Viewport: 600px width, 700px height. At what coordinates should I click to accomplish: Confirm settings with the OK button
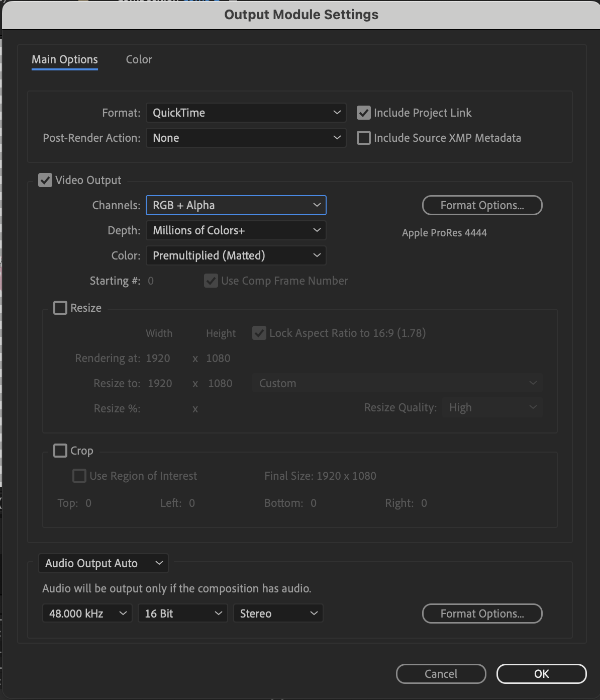coord(541,674)
